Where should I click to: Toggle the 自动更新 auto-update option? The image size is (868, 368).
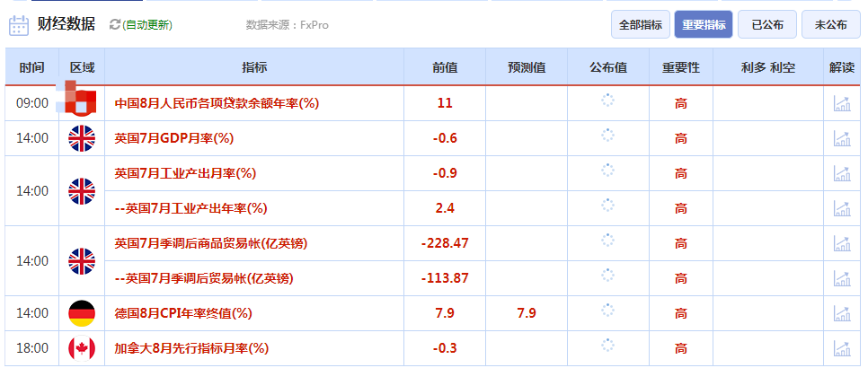(x=146, y=25)
